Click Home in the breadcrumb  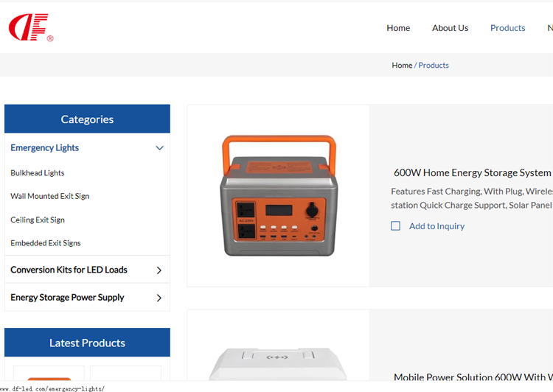[x=402, y=66]
